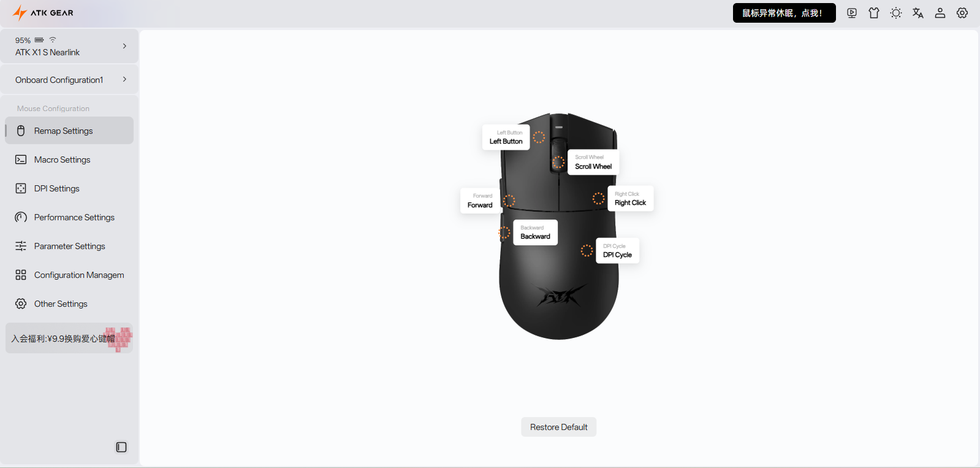Open Performance Settings
Screen dimensions: 980x468
[x=69, y=217]
